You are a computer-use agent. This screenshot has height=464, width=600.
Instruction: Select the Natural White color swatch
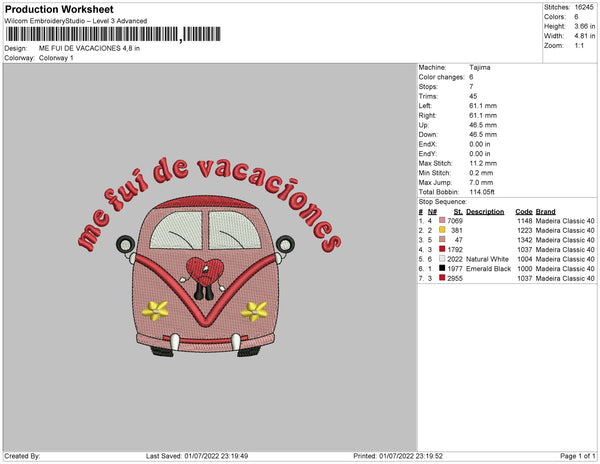point(442,258)
